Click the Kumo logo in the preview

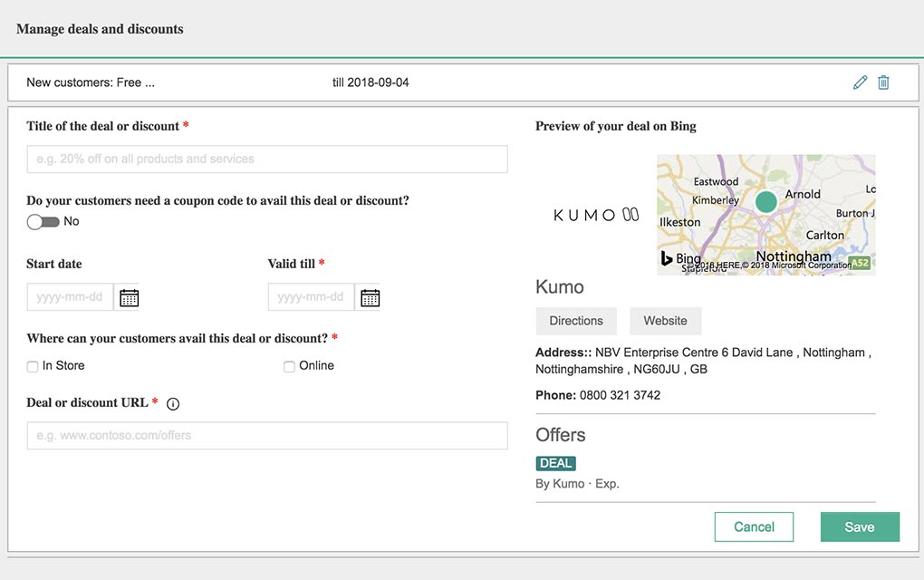[x=596, y=215]
